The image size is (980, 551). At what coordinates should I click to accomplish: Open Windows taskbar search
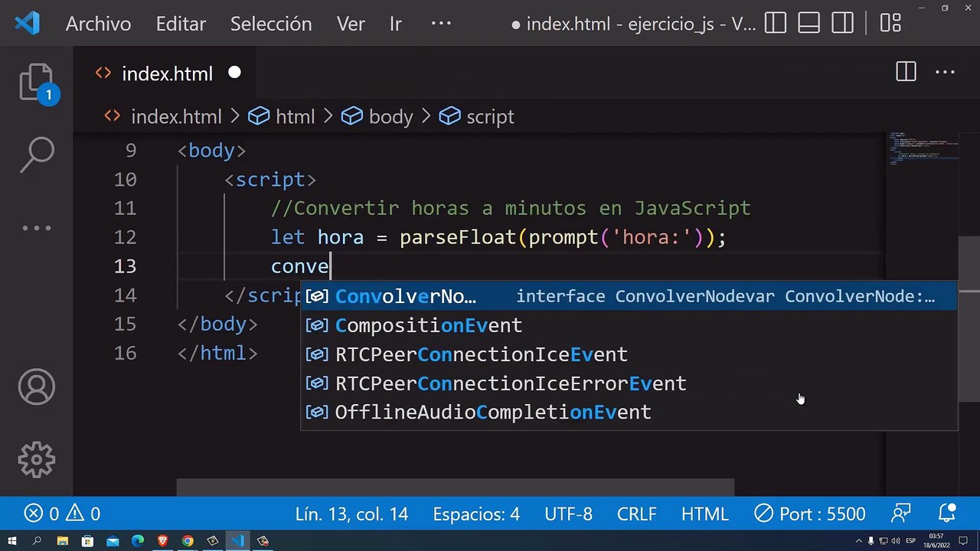tap(37, 541)
